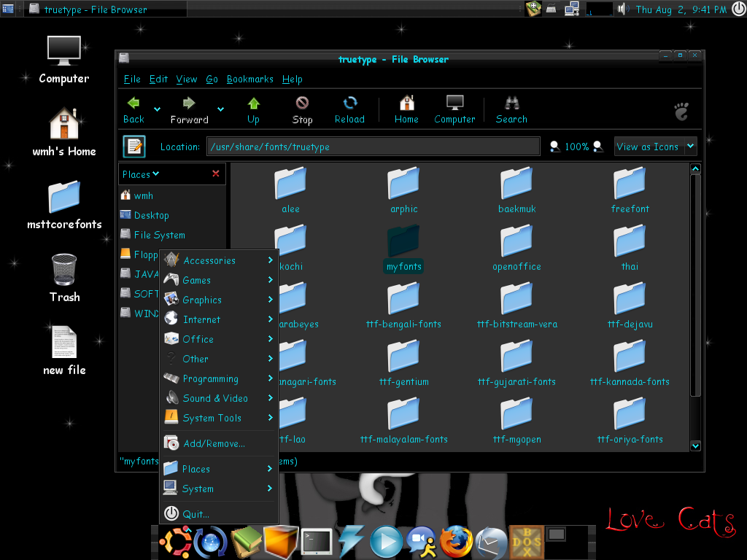Choose Add/Remove... from the menu
Screen dimensions: 747x560
click(219, 443)
